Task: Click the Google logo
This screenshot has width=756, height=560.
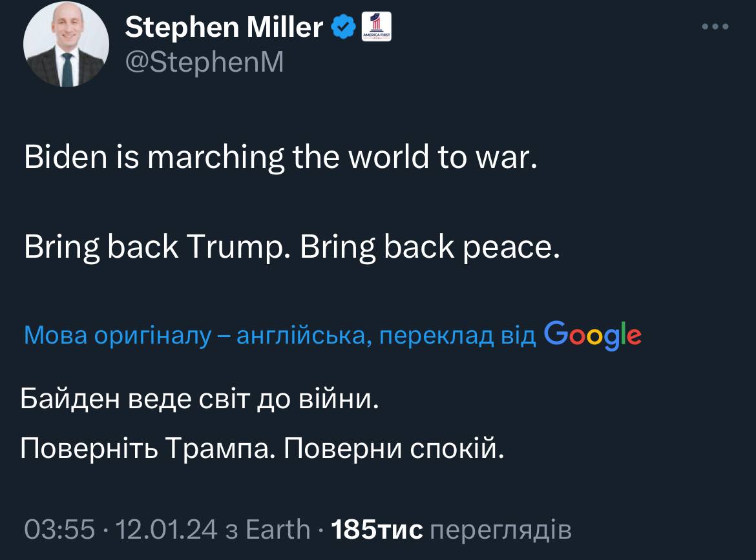Action: tap(593, 335)
